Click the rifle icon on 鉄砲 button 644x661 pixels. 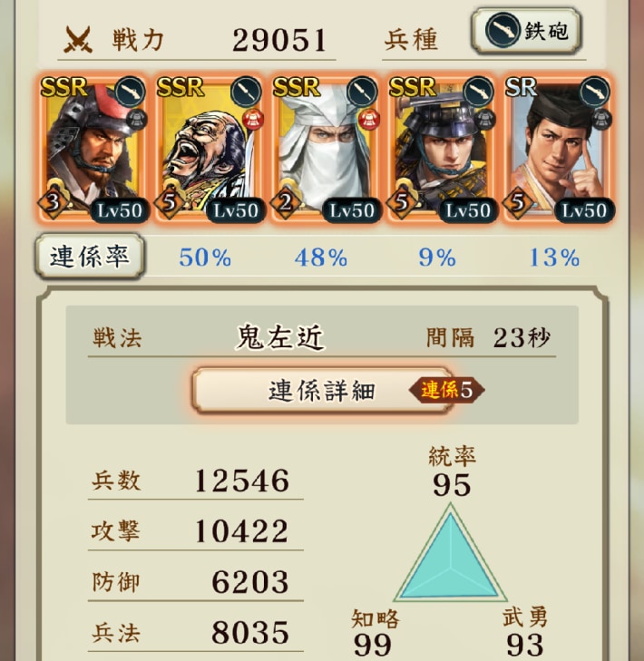[502, 30]
